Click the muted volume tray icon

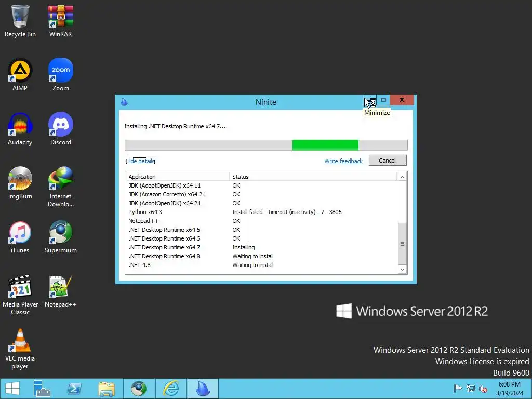click(x=483, y=389)
